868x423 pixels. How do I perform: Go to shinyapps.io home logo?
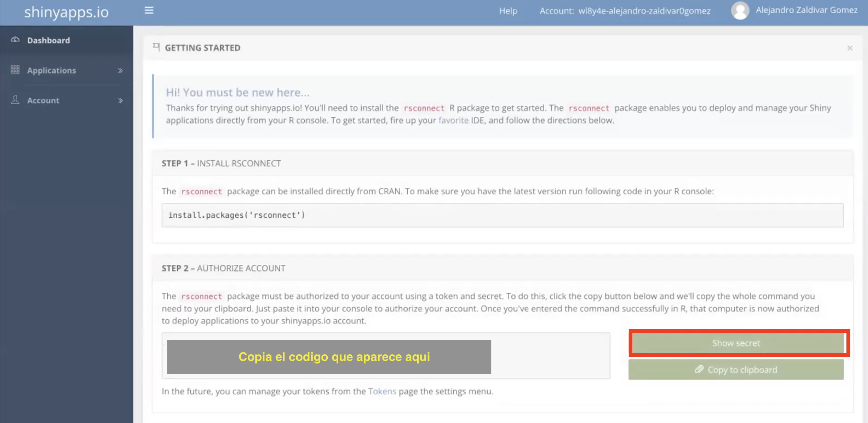(x=66, y=12)
